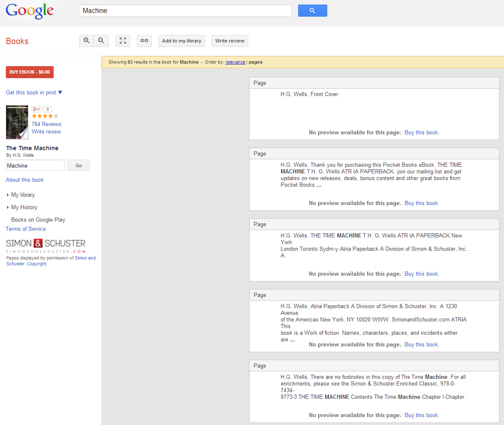Click the +1 count bubble showing 0
This screenshot has height=425, width=504.
[x=48, y=109]
